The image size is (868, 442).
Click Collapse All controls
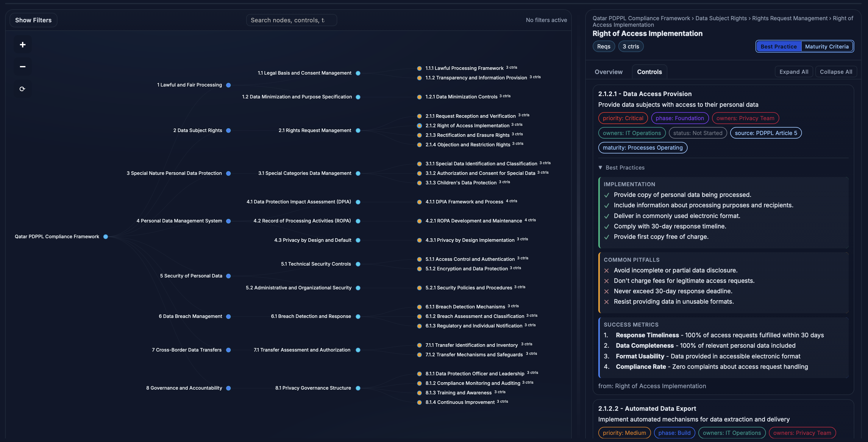836,72
